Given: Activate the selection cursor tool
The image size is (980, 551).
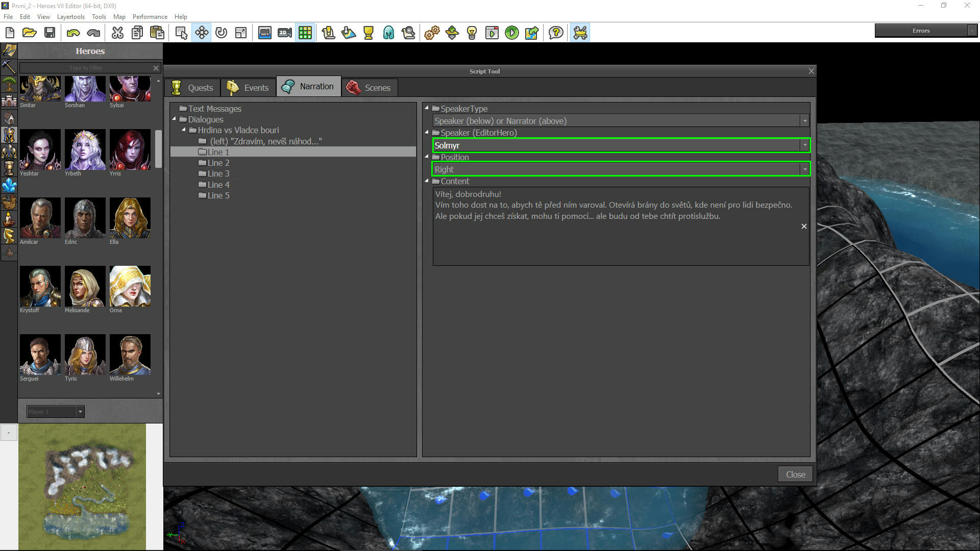Looking at the screenshot, I should 181,33.
